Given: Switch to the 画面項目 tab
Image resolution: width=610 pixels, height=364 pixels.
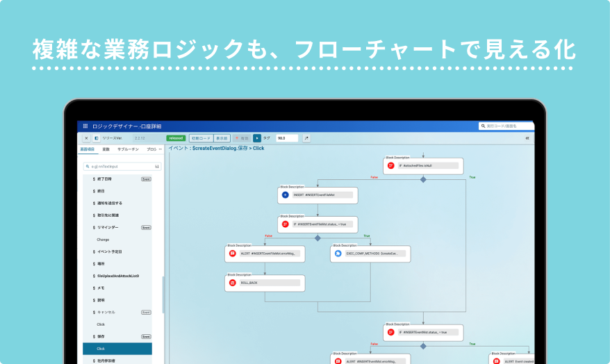Looking at the screenshot, I should [x=88, y=149].
